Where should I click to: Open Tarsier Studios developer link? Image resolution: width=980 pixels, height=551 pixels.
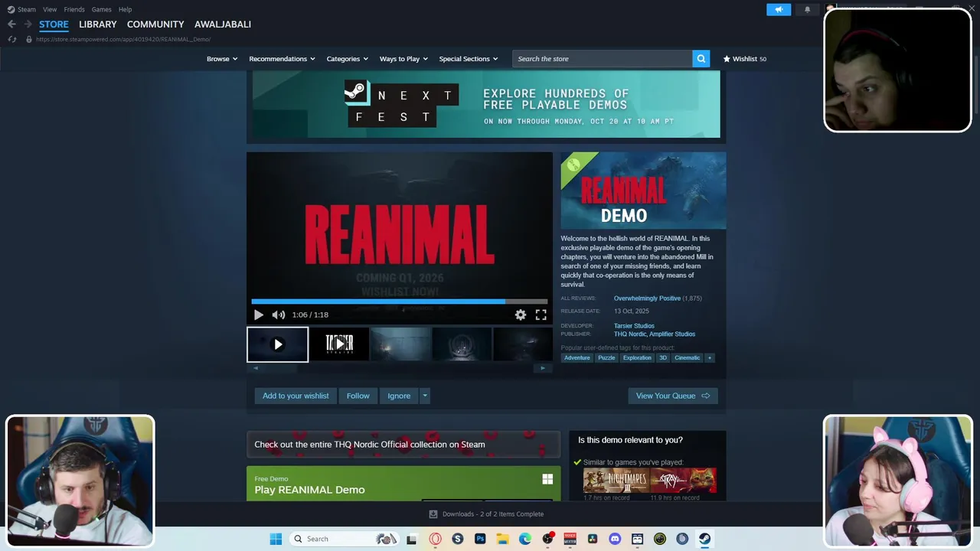pos(634,326)
